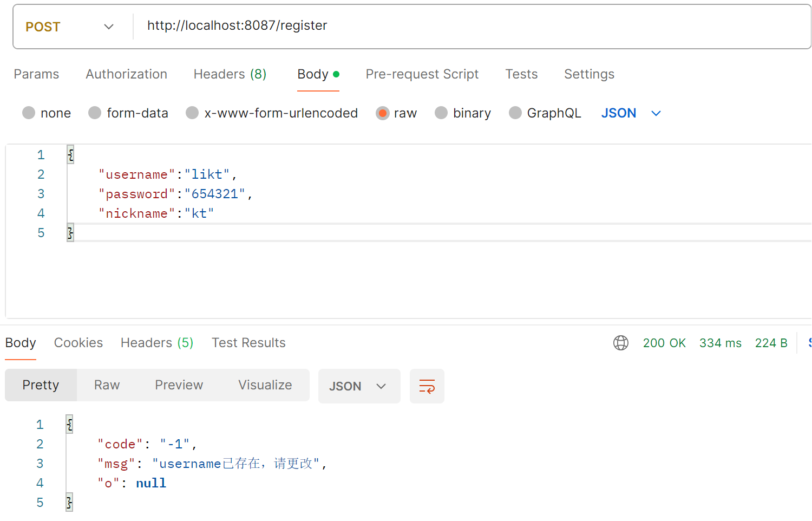Open the POST method dropdown
This screenshot has height=521, width=812.
click(69, 27)
